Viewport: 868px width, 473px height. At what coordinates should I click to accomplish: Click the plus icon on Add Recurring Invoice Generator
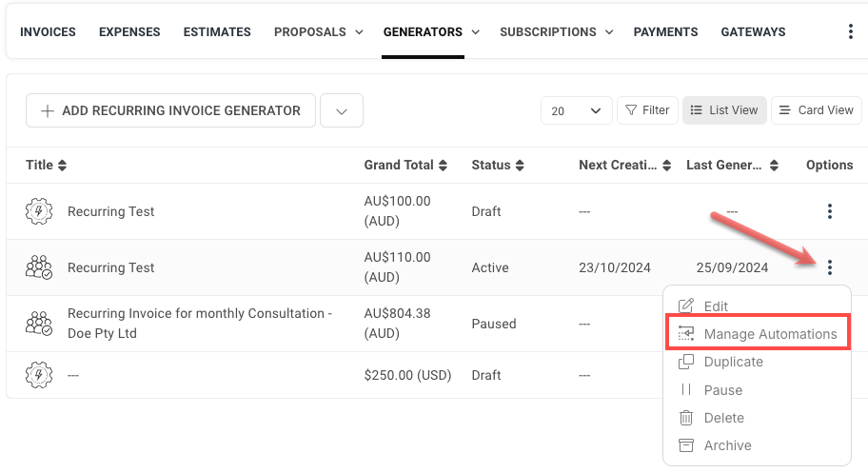[48, 110]
